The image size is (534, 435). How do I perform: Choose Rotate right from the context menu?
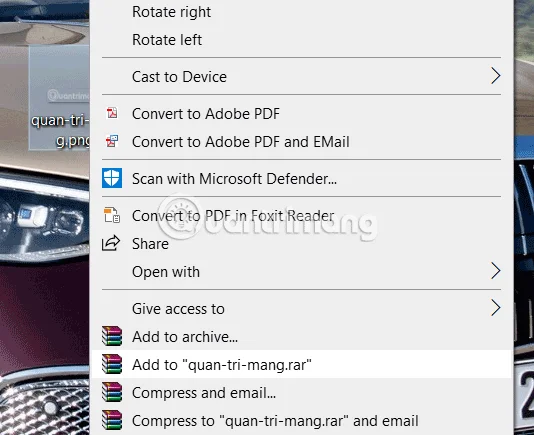click(302, 12)
